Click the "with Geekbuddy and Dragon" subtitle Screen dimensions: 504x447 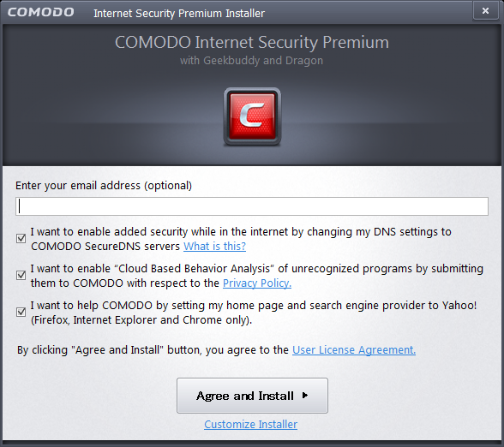click(x=251, y=61)
